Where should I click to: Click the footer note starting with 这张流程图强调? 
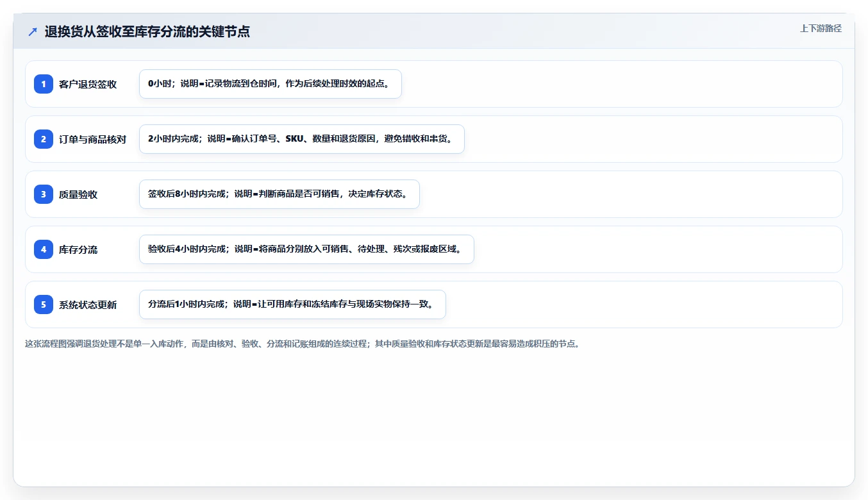click(x=303, y=344)
